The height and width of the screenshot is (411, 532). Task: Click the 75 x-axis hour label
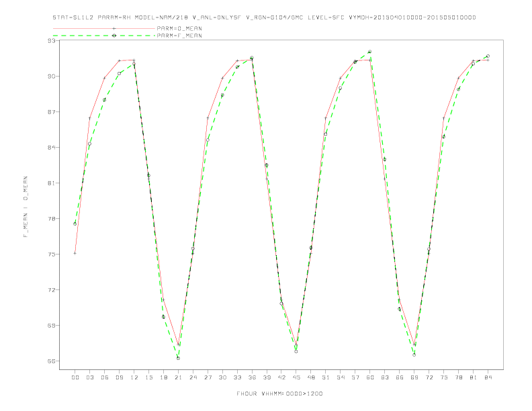[x=444, y=377]
